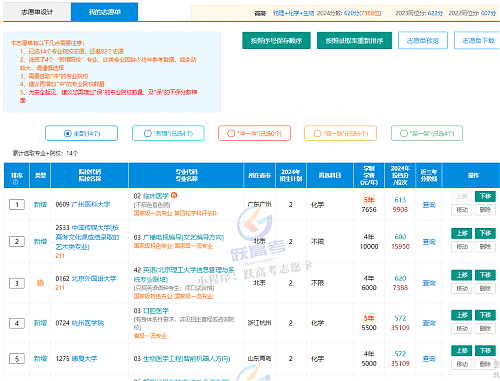500x381 pixels.
Task: Click the score cell 613 / 9908
Action: click(x=400, y=204)
